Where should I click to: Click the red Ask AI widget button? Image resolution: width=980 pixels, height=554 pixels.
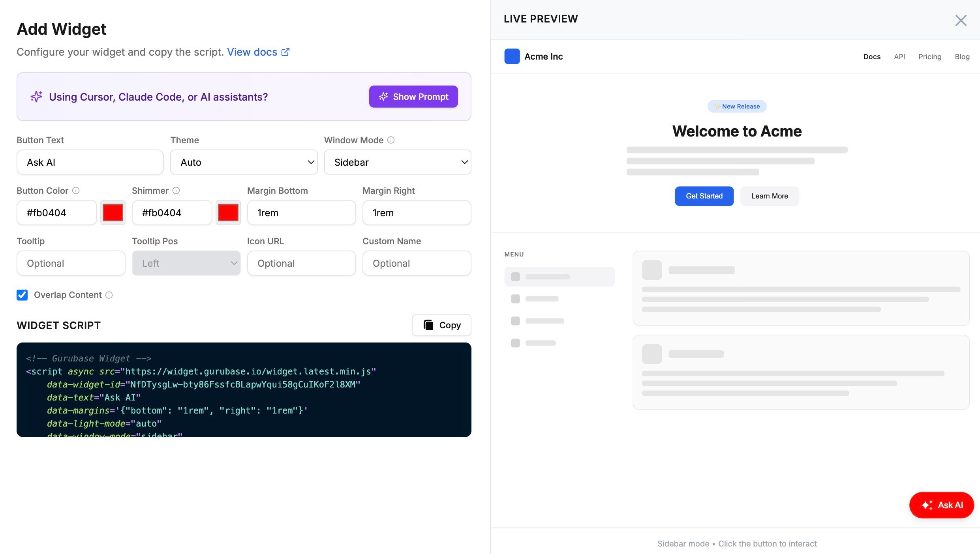pos(942,505)
